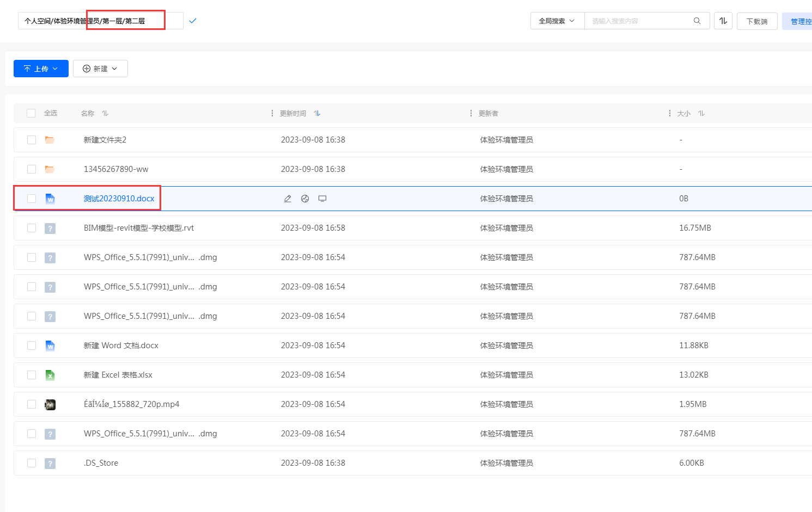Check the box for the 155882_720p.mp4 file

(x=32, y=404)
